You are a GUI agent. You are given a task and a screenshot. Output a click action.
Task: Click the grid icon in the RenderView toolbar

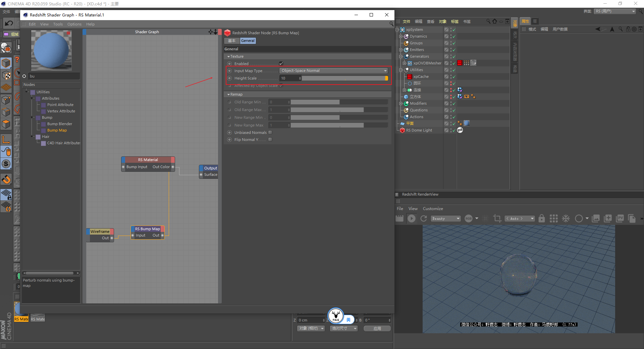pyautogui.click(x=554, y=218)
